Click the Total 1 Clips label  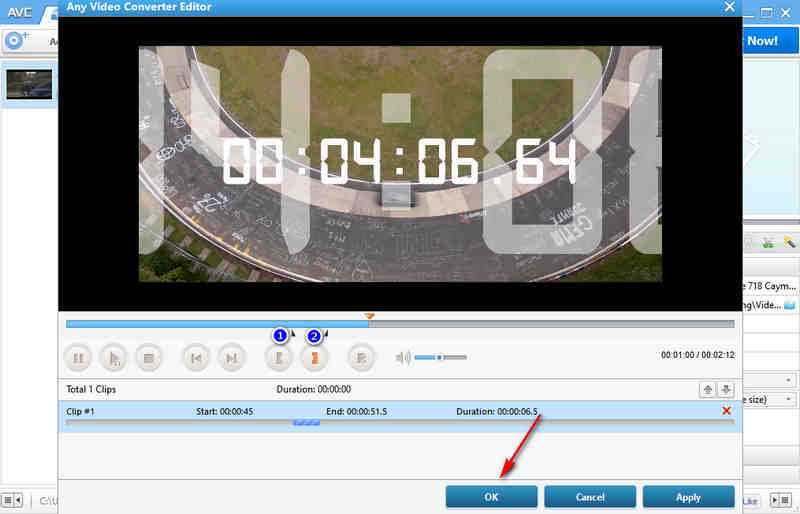tap(91, 389)
